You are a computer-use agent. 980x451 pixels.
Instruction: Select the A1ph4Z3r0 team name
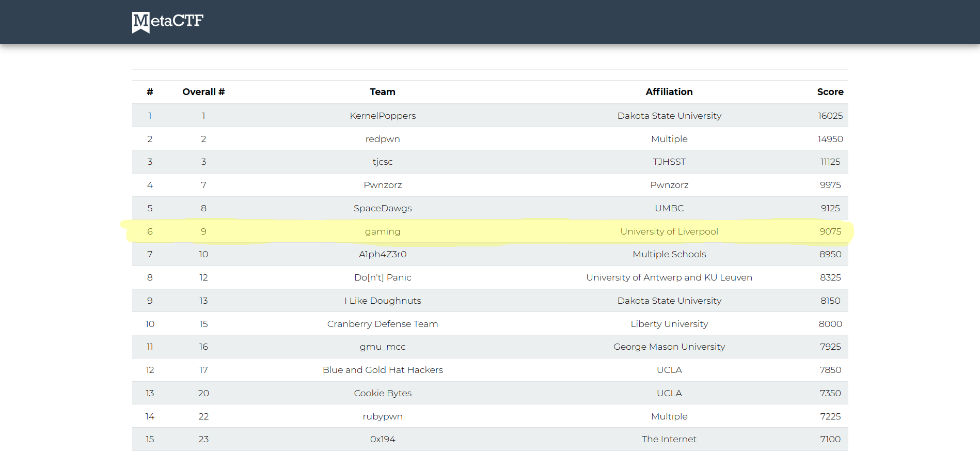tap(383, 254)
